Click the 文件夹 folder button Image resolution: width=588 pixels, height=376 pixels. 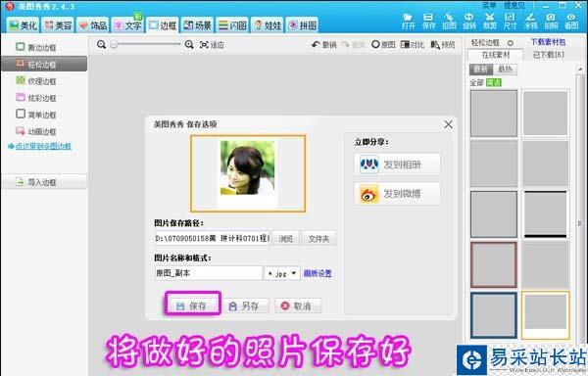318,239
